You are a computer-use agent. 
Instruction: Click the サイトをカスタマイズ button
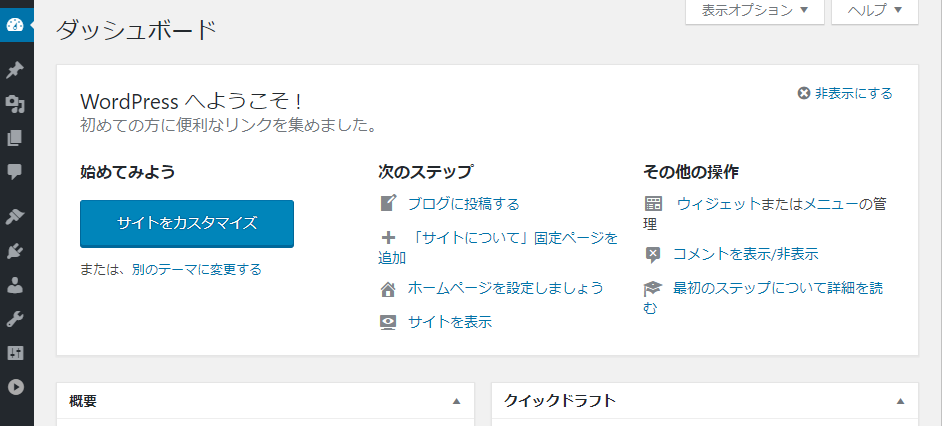coord(187,224)
